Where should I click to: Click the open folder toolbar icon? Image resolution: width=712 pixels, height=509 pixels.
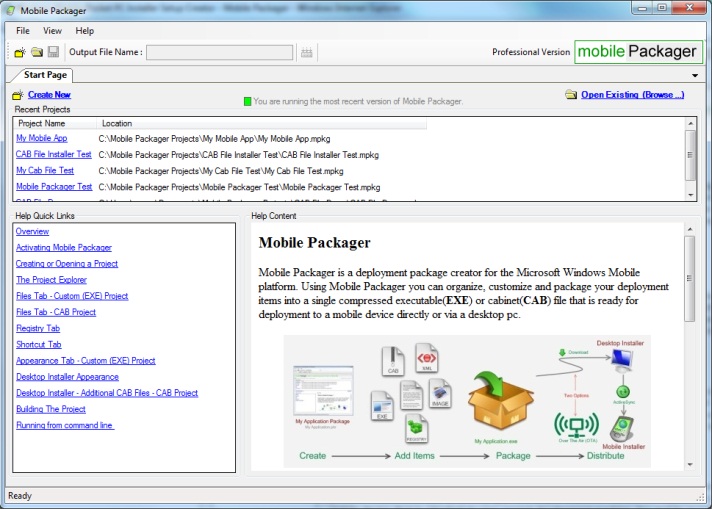[x=37, y=52]
